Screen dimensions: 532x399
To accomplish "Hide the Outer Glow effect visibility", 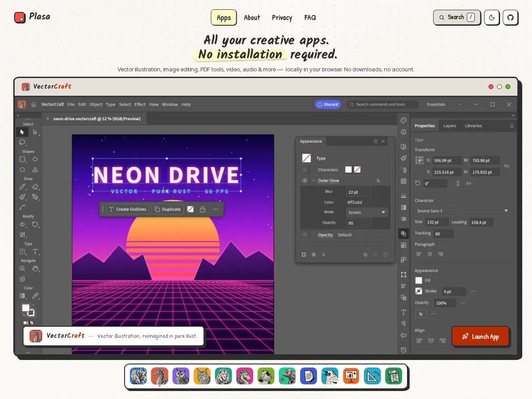I will pyautogui.click(x=305, y=180).
